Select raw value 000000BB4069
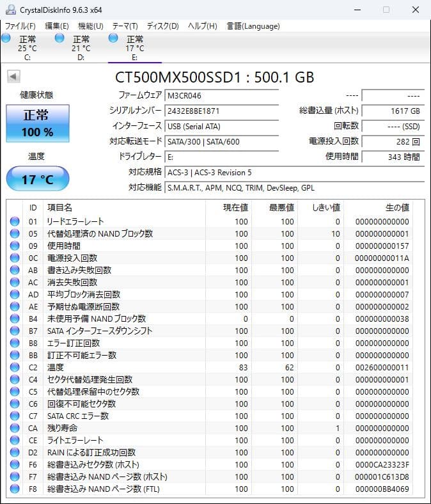 382,489
